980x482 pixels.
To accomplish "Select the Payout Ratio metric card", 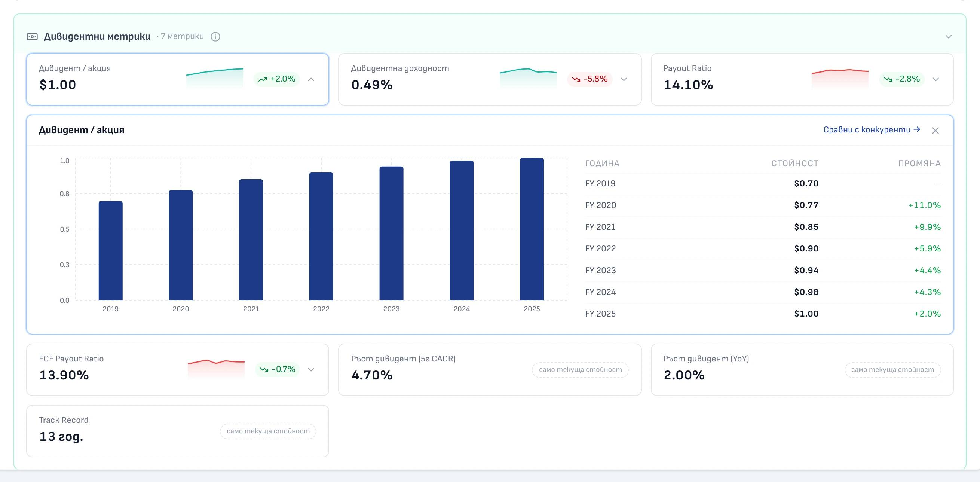I will (x=802, y=79).
